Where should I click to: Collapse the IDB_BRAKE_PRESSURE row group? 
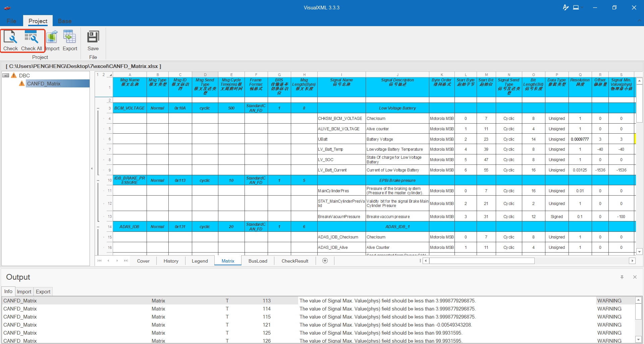click(98, 181)
